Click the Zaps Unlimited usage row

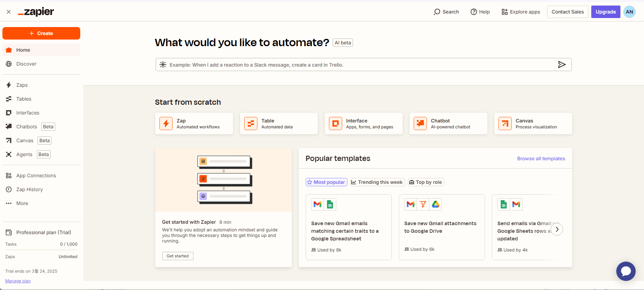[41, 257]
